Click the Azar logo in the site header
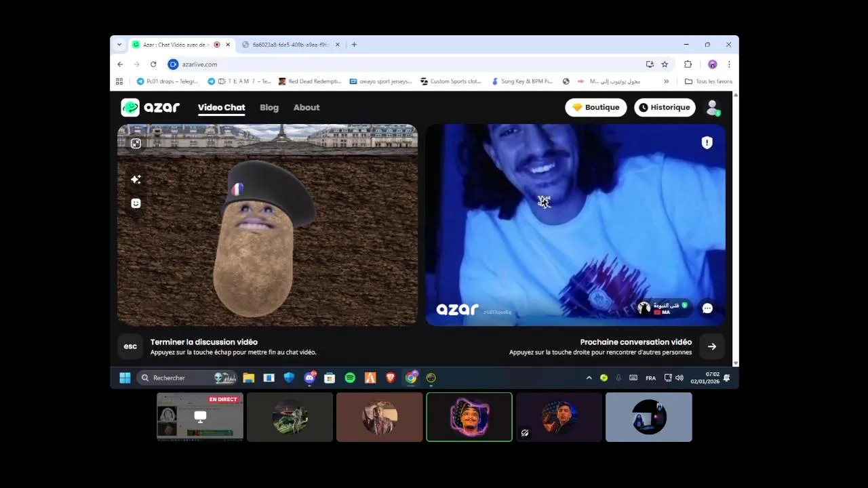Viewport: 868px width, 488px height. tap(151, 107)
